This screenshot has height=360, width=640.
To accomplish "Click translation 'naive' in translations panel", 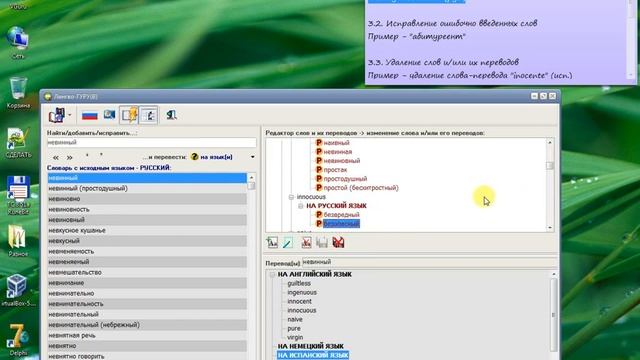I will click(295, 320).
